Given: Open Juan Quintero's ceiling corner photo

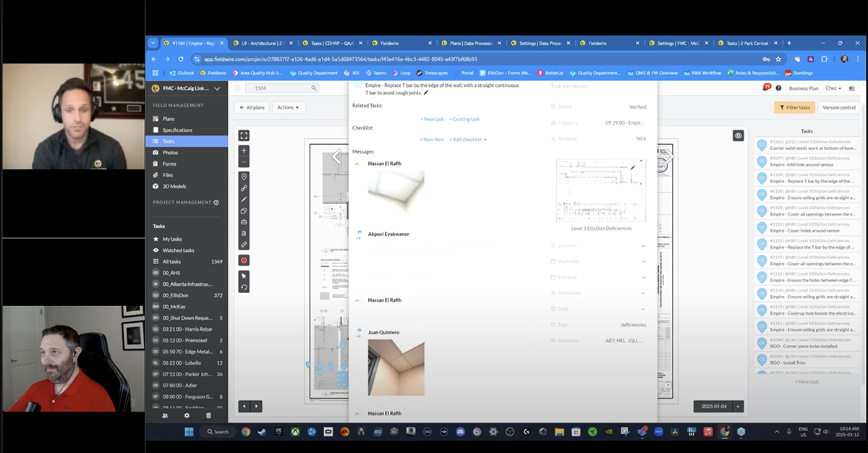Looking at the screenshot, I should click(396, 368).
